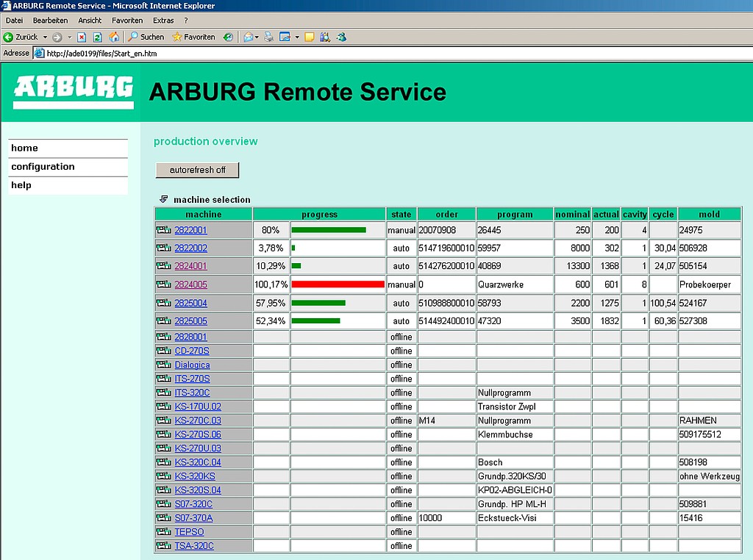Screen dimensions: 753x560
Task: Open machine link 2824005
Action: [190, 284]
